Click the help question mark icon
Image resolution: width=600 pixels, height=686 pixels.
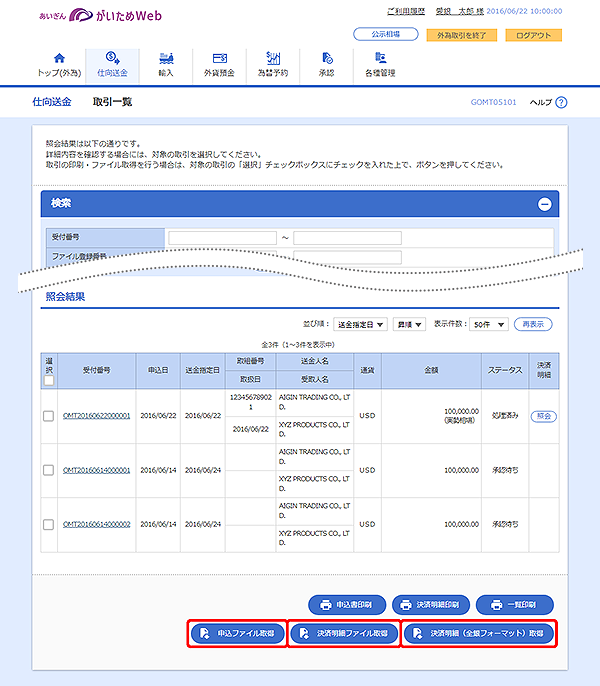(561, 102)
